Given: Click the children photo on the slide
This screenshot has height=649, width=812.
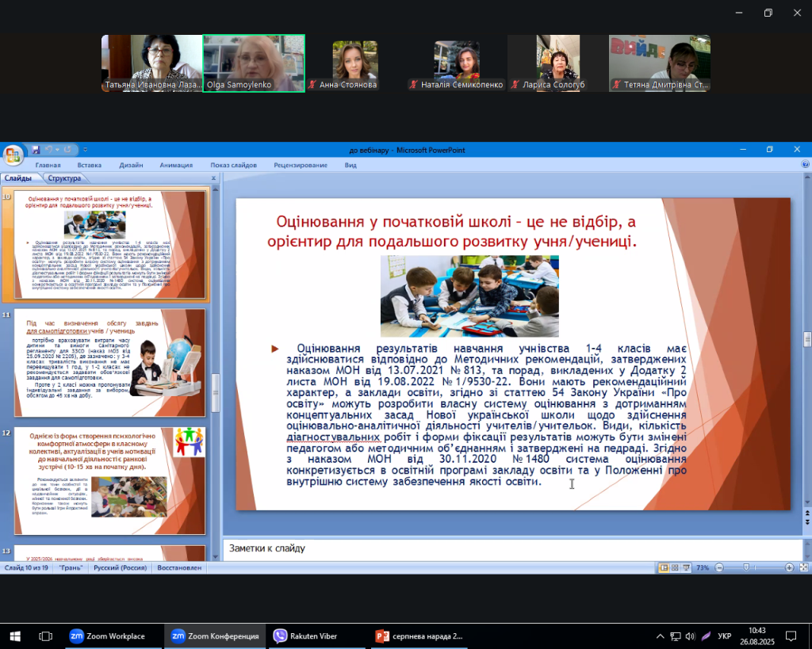Looking at the screenshot, I should click(x=469, y=296).
